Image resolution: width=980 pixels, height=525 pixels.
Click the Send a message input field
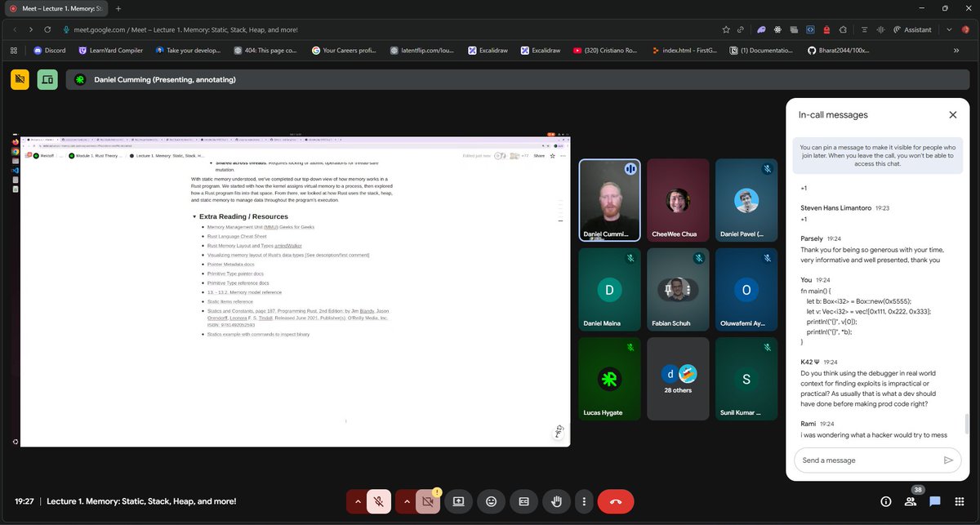[869, 460]
